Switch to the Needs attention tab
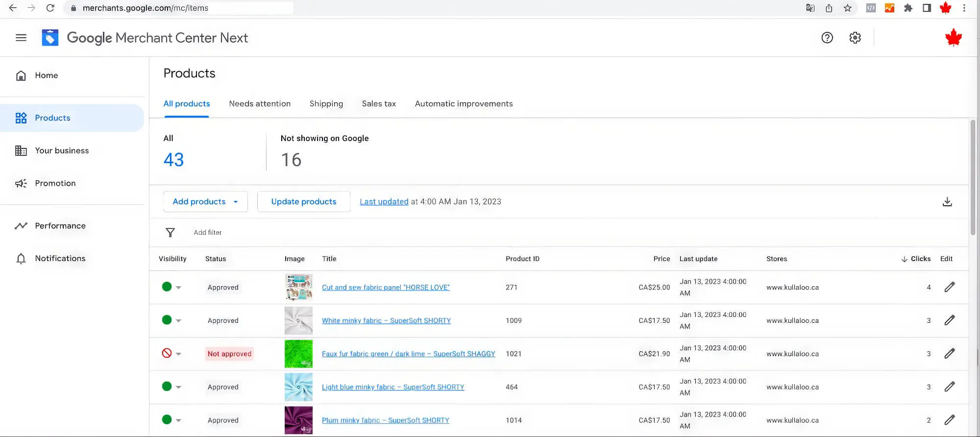 click(260, 104)
